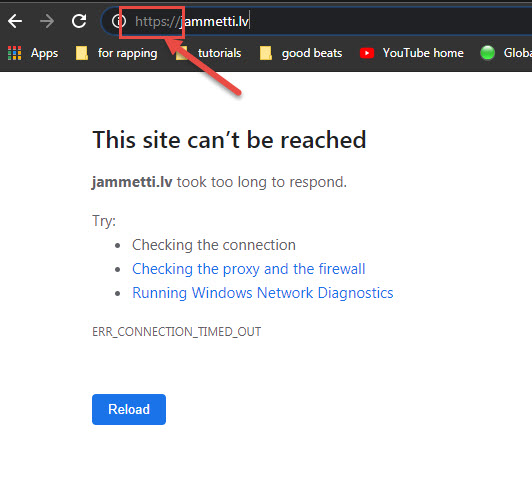Expand the 'good beats' bookmarks folder
Viewport: 532px width, 499px height.
301,53
